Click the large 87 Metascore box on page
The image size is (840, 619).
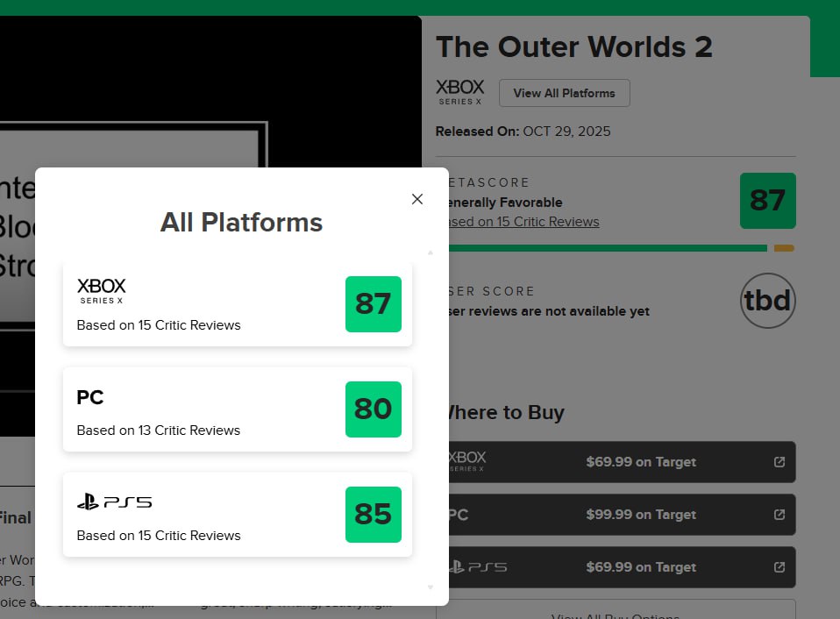pyautogui.click(x=767, y=201)
